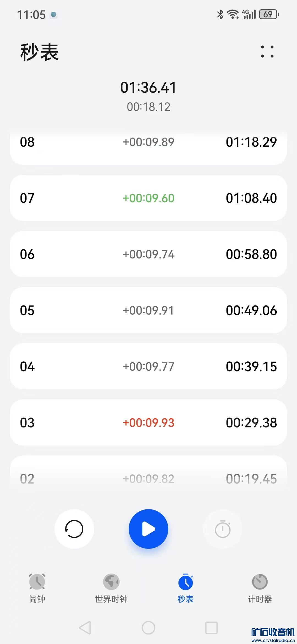Image resolution: width=297 pixels, height=644 pixels.
Task: Tap the 秒表 page title
Action: coord(40,52)
